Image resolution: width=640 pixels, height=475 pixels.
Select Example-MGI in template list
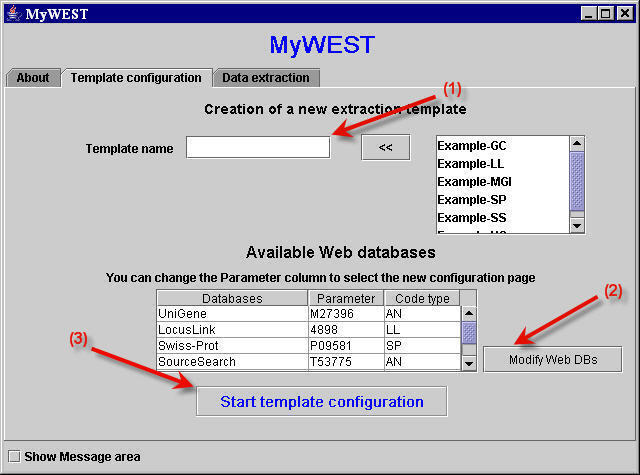click(503, 182)
